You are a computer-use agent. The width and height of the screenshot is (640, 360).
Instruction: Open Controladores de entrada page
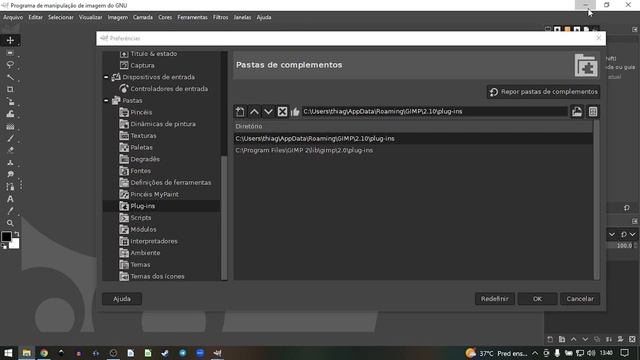pyautogui.click(x=169, y=89)
